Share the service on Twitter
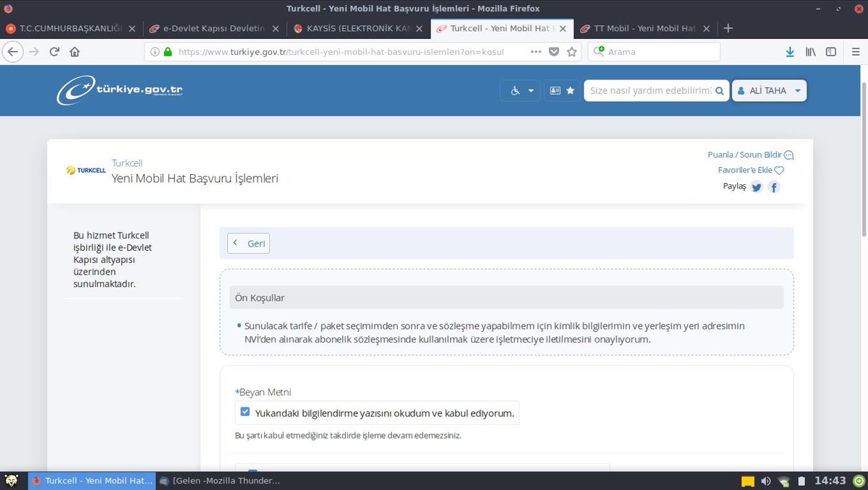This screenshot has height=490, width=868. pyautogui.click(x=757, y=187)
